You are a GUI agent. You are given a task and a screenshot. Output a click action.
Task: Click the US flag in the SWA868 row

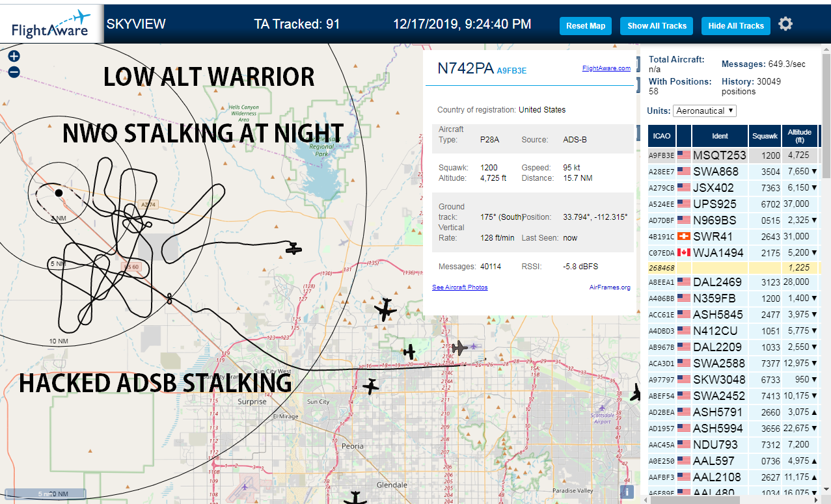point(683,172)
